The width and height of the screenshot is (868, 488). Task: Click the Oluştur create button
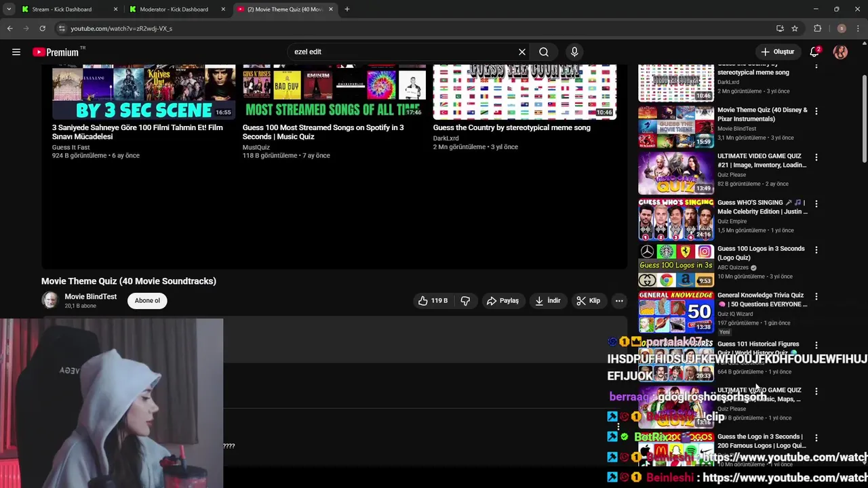[777, 52]
